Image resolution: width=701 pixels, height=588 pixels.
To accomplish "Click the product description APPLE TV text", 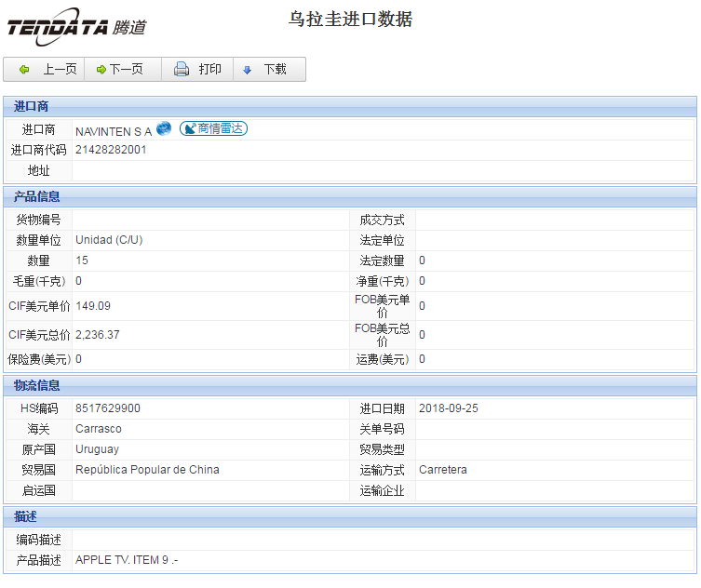I will (126, 561).
